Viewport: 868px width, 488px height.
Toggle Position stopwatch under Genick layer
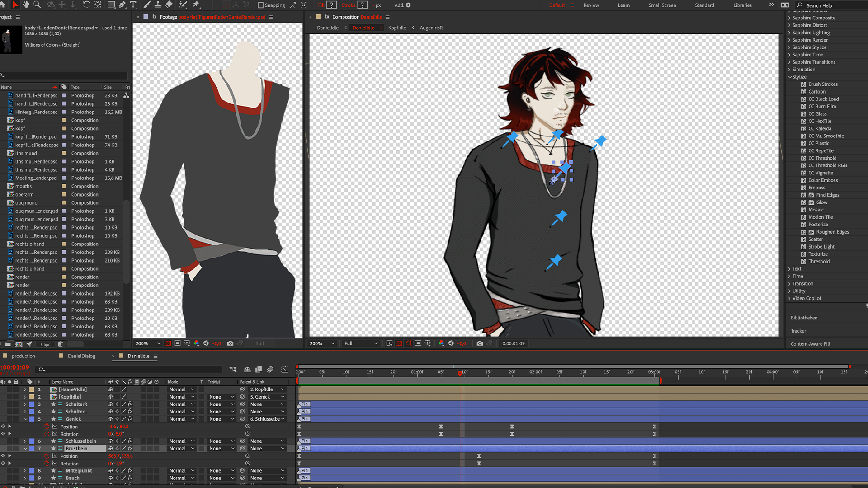pos(47,427)
